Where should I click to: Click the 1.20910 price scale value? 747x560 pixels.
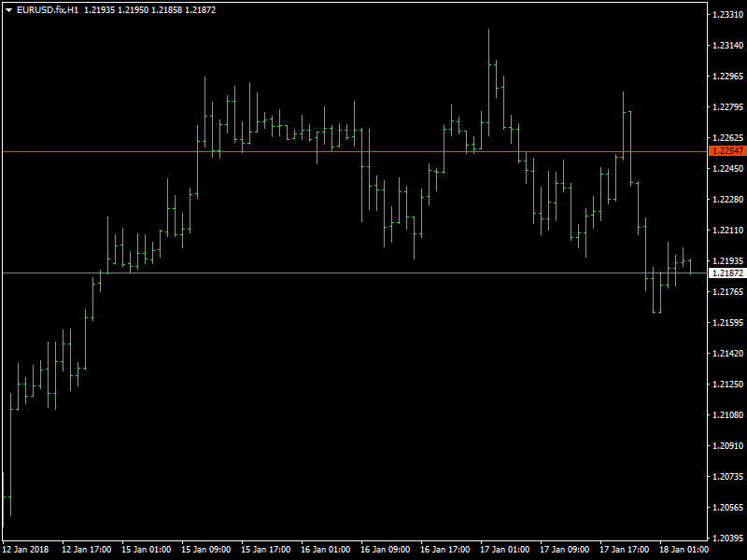[727, 446]
